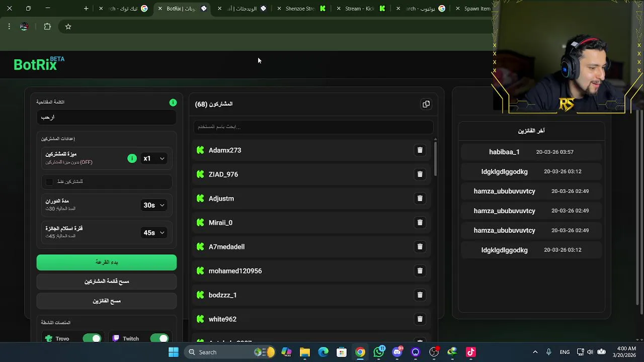Switch to Google search tab تيك توك

pyautogui.click(x=124, y=9)
